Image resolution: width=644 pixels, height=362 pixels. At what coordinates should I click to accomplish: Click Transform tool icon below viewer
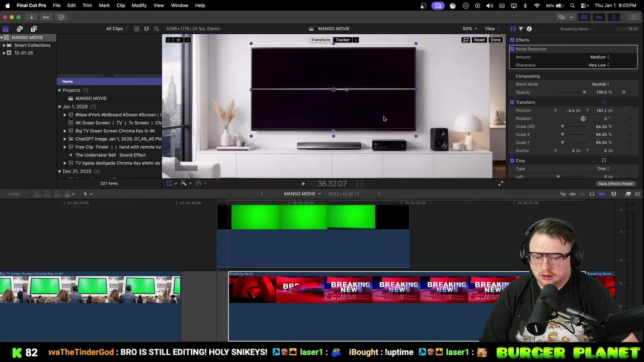pos(169,184)
